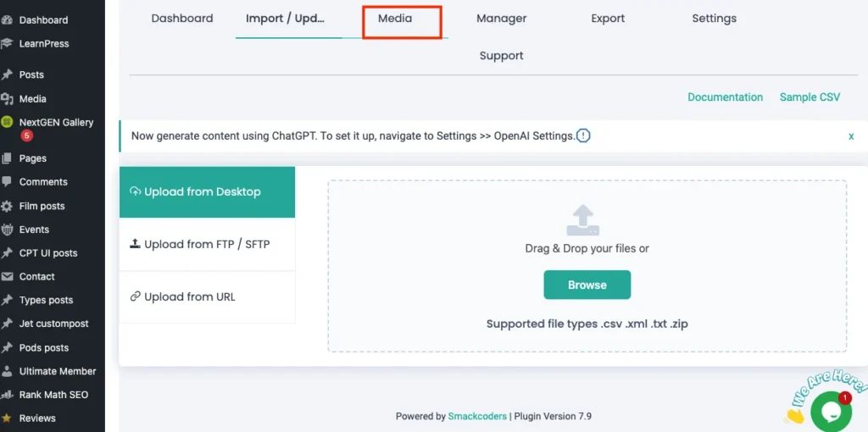Click the Reviews star icon in sidebar
This screenshot has width=868, height=432.
pyautogui.click(x=8, y=418)
